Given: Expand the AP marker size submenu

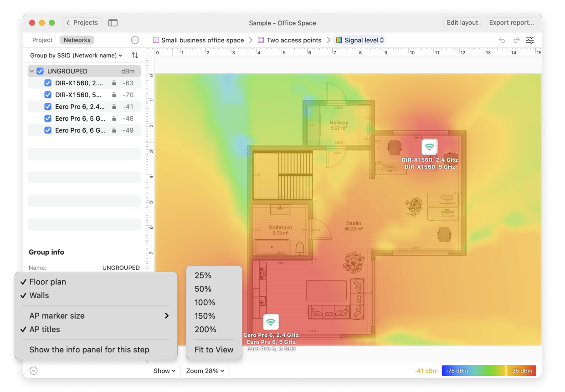Looking at the screenshot, I should [x=96, y=315].
